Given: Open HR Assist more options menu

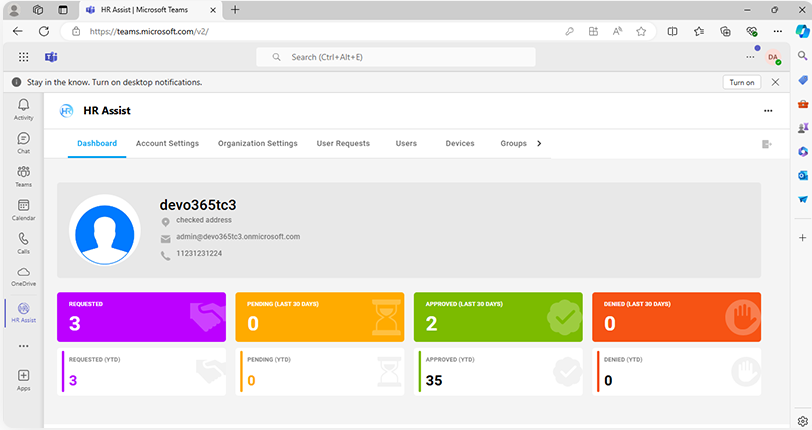Looking at the screenshot, I should tap(767, 111).
